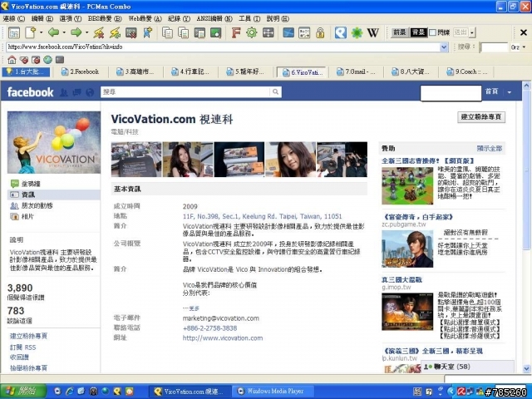Viewport: 532px width, 399px height.
Task: Click the page vertical scrollbar down arrow
Action: [526, 368]
